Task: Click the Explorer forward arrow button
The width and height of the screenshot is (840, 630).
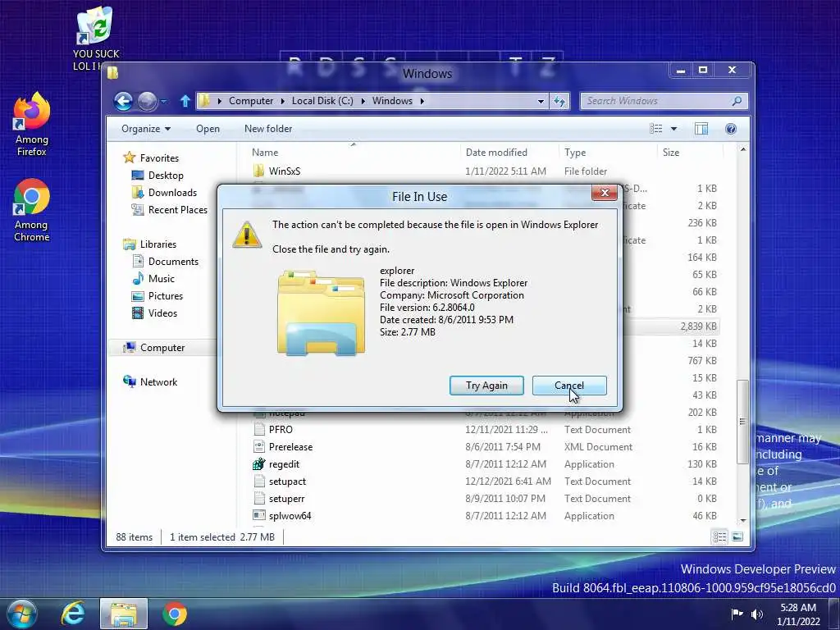Action: click(x=147, y=101)
